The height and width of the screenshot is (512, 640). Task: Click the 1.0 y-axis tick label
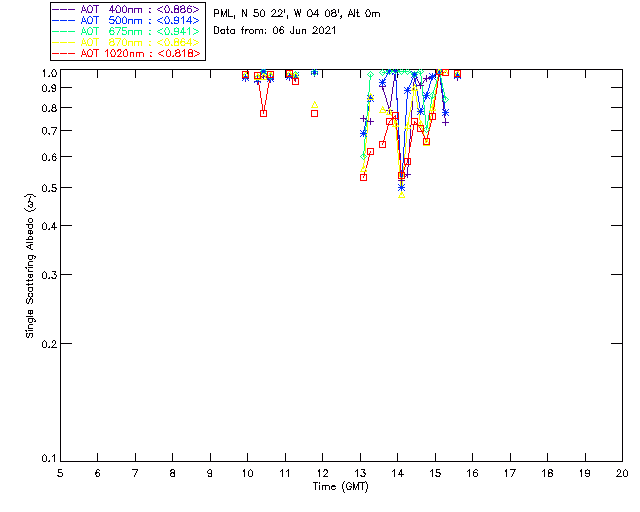tap(49, 73)
